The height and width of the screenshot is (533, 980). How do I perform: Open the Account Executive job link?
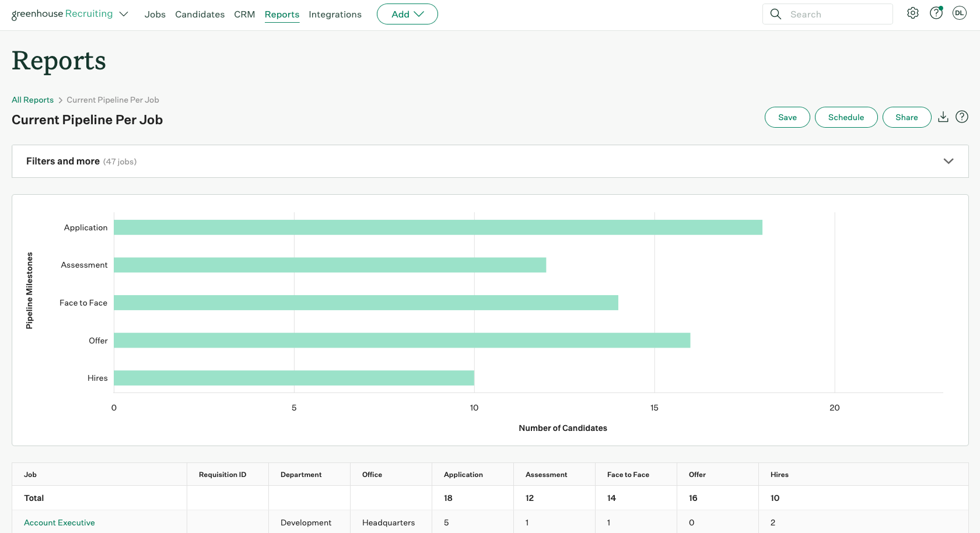[x=60, y=523]
